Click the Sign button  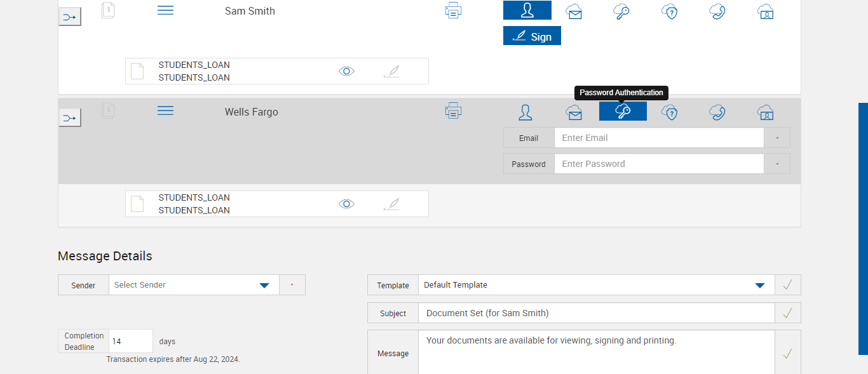tap(532, 36)
